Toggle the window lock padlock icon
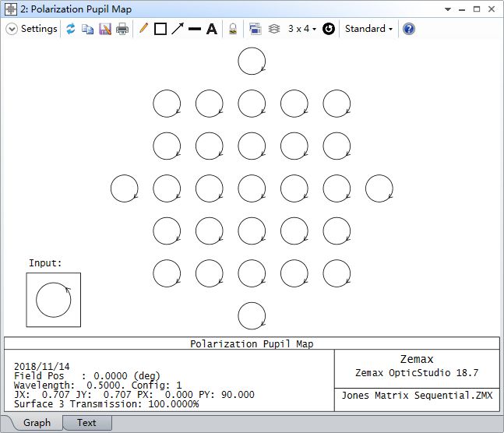 pyautogui.click(x=233, y=29)
